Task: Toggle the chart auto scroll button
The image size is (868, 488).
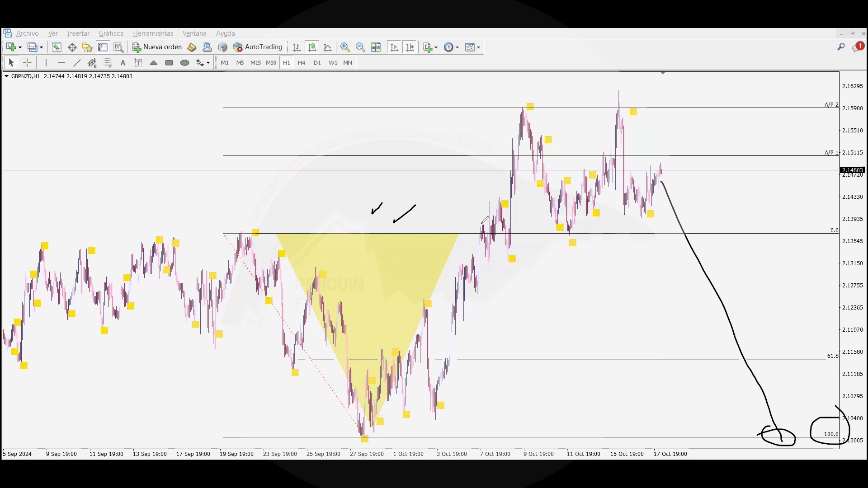Action: 394,47
